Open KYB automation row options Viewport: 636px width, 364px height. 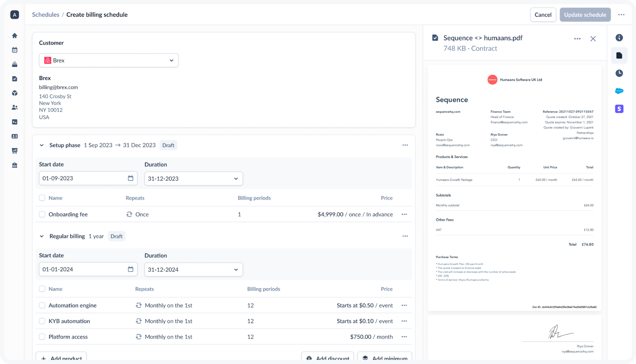[404, 321]
